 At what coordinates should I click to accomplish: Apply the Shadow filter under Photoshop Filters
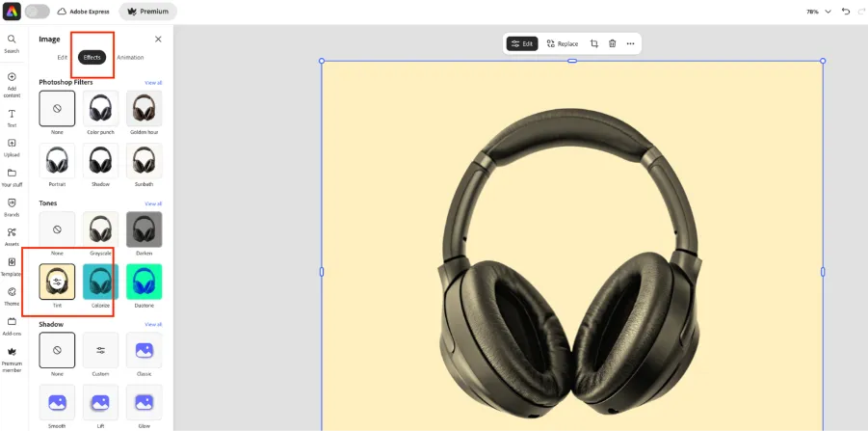click(x=101, y=161)
